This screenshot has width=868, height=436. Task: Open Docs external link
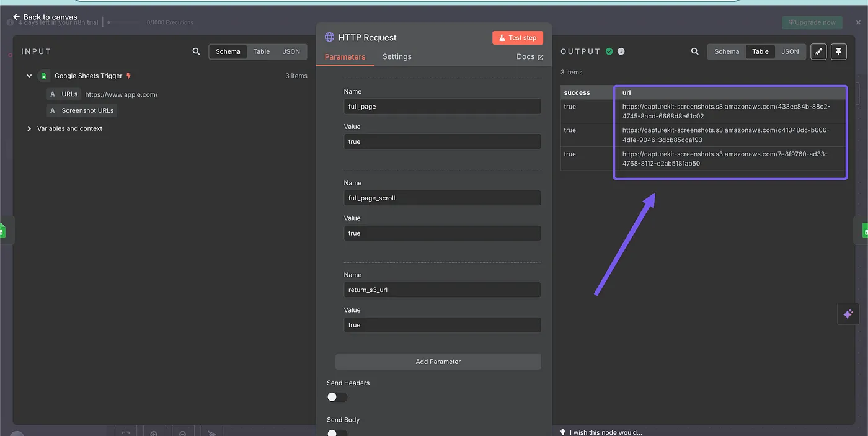coord(529,56)
